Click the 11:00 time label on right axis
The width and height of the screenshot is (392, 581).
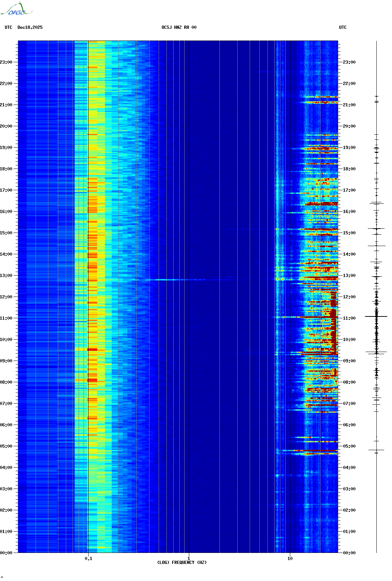[x=349, y=318]
